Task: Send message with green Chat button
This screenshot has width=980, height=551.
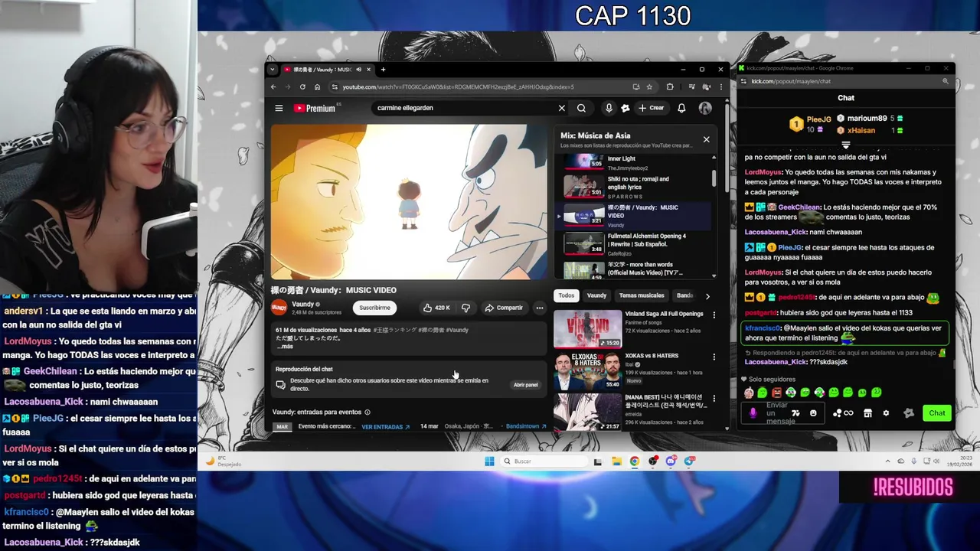Action: point(937,413)
